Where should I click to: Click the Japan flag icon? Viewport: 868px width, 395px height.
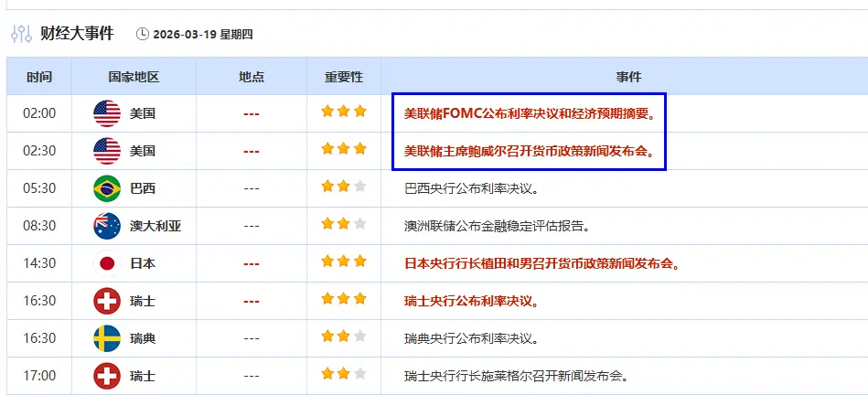(107, 263)
